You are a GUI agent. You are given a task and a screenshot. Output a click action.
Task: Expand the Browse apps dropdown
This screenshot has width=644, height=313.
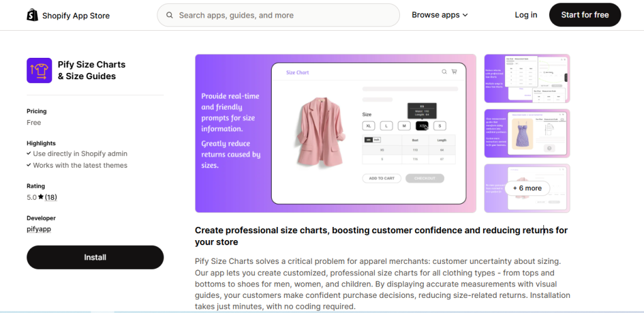(x=440, y=15)
